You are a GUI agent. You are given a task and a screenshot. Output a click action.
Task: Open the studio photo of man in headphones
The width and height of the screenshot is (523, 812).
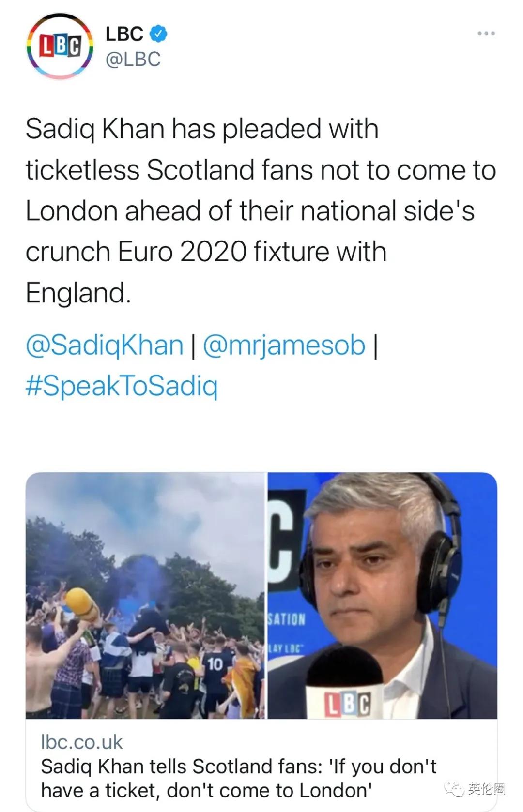point(383,595)
